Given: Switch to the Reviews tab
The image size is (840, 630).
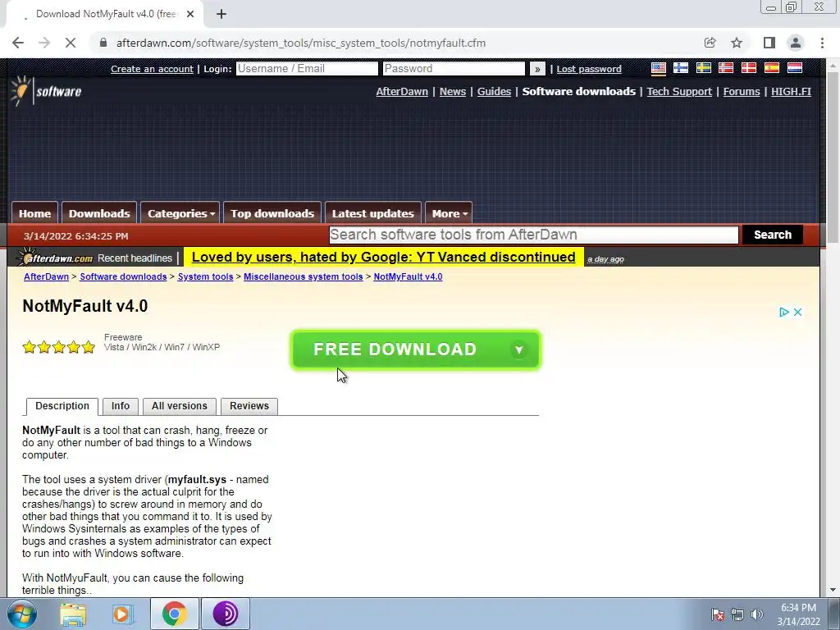Looking at the screenshot, I should click(x=249, y=406).
